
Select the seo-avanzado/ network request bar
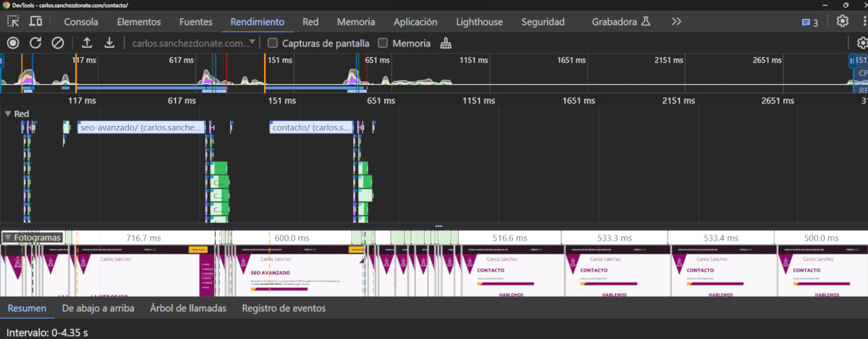(141, 127)
